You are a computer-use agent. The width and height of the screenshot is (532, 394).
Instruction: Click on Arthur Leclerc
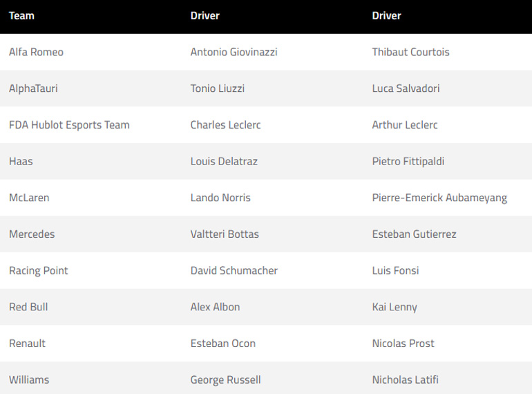[404, 125]
